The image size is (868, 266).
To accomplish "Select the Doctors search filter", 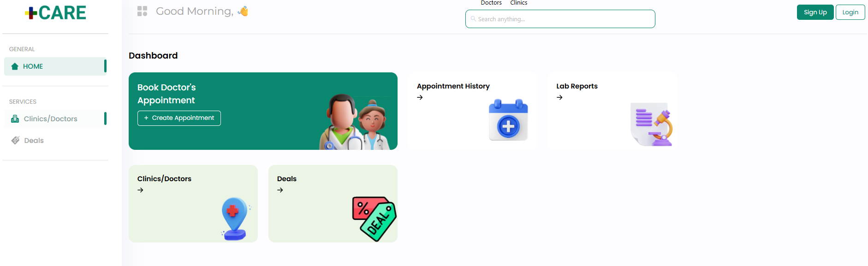I will click(491, 3).
